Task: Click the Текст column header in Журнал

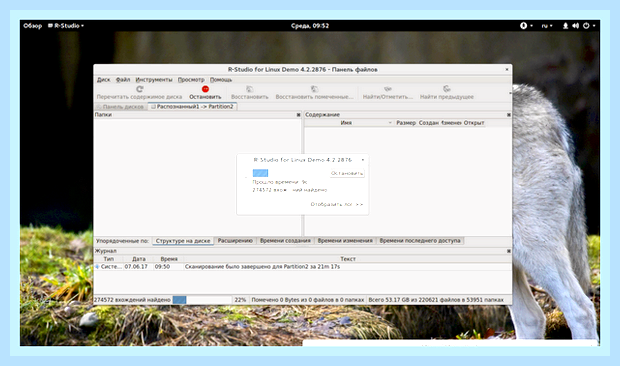Action: (x=348, y=259)
